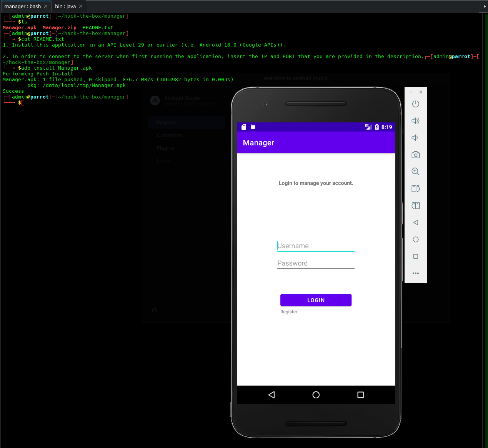The height and width of the screenshot is (448, 488).
Task: Click the emulator power button icon
Action: pyautogui.click(x=415, y=104)
